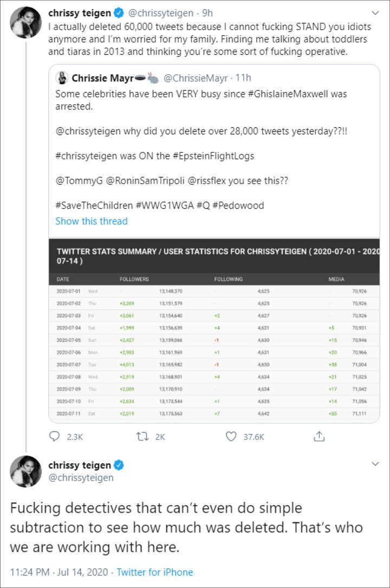The height and width of the screenshot is (588, 390).
Task: Click chrissy teigen's second profile avatar
Action: (x=25, y=471)
